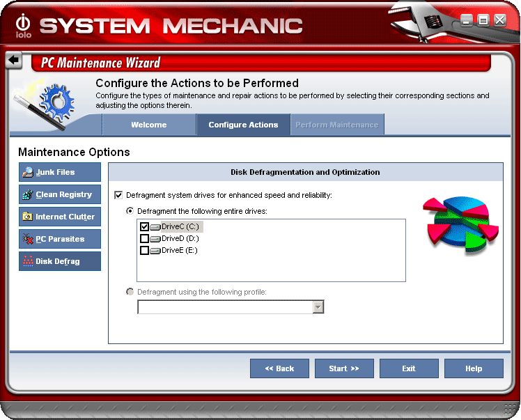521x420 pixels.
Task: Select the DriveC (C:) list row text
Action: coord(180,226)
